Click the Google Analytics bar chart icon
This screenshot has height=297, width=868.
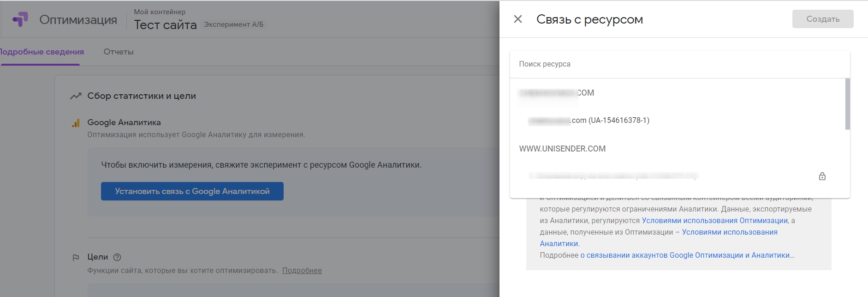pyautogui.click(x=76, y=123)
